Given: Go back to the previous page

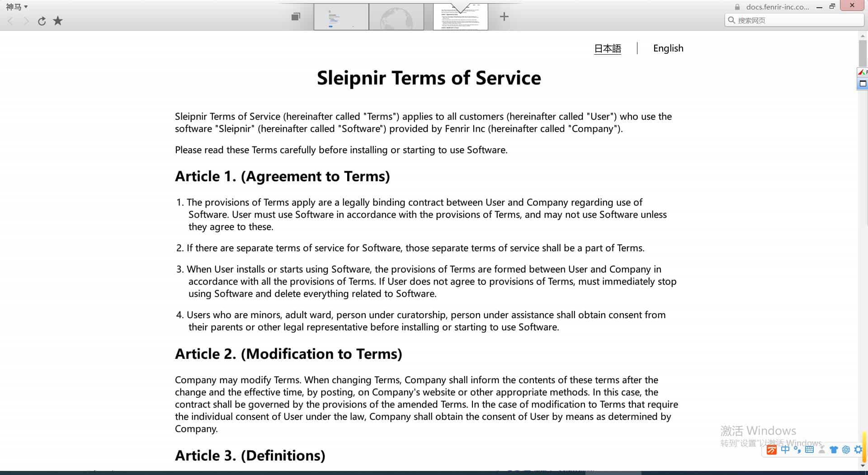Looking at the screenshot, I should pos(10,21).
